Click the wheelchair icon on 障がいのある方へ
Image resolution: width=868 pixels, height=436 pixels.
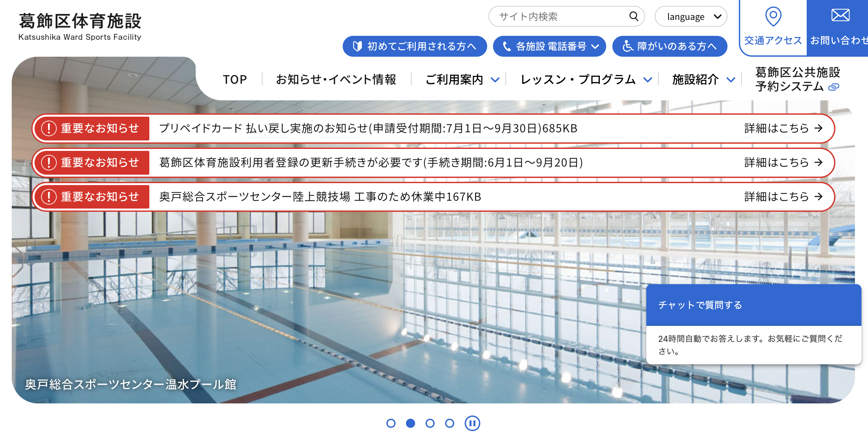pyautogui.click(x=627, y=46)
